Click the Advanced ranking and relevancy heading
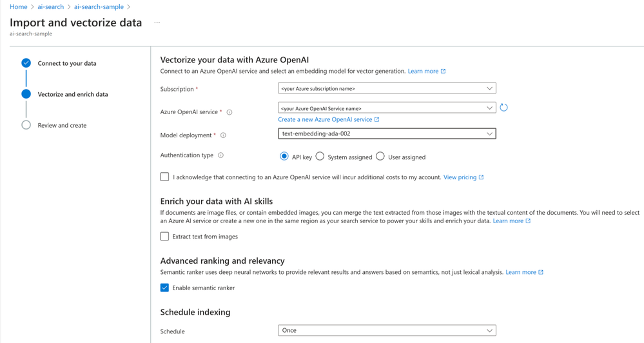The image size is (644, 343). pos(222,261)
